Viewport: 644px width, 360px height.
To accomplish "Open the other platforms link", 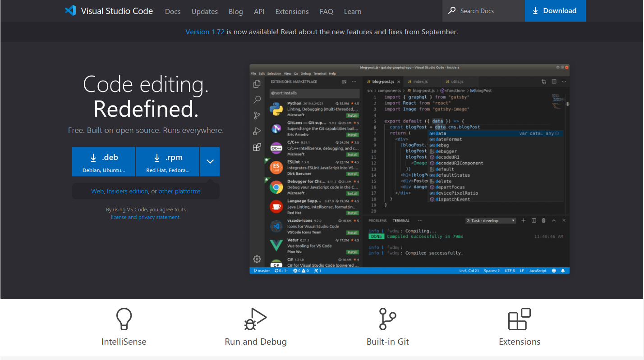I will [x=179, y=191].
